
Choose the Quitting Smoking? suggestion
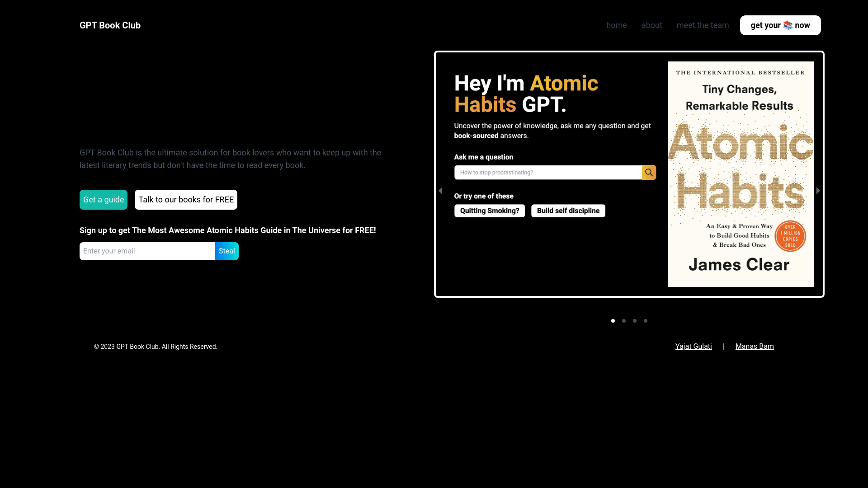[x=490, y=211]
